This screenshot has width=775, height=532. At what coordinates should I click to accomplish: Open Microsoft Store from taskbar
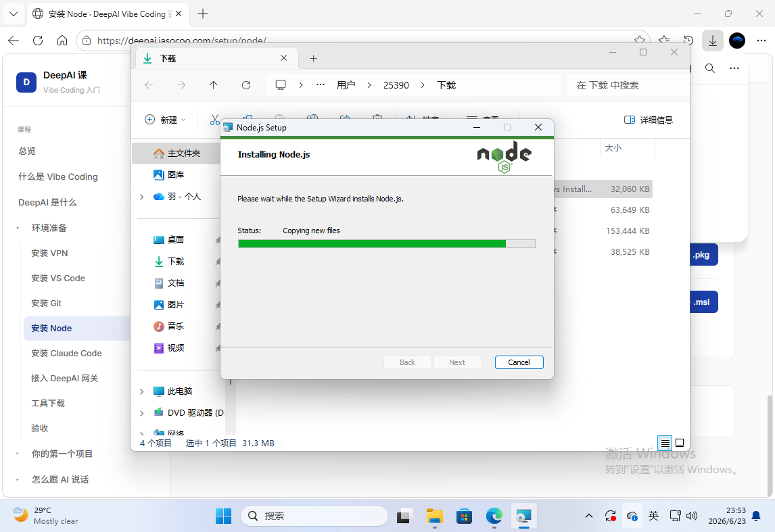[464, 516]
